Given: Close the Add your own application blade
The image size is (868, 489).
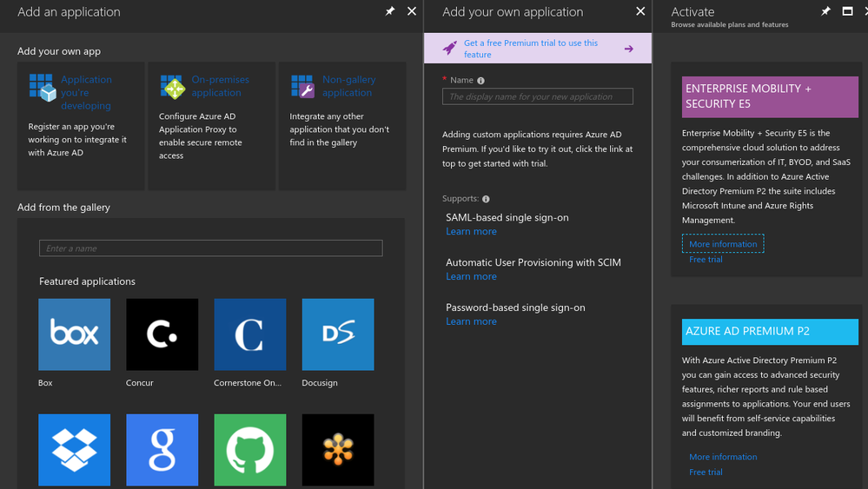Looking at the screenshot, I should pyautogui.click(x=640, y=11).
